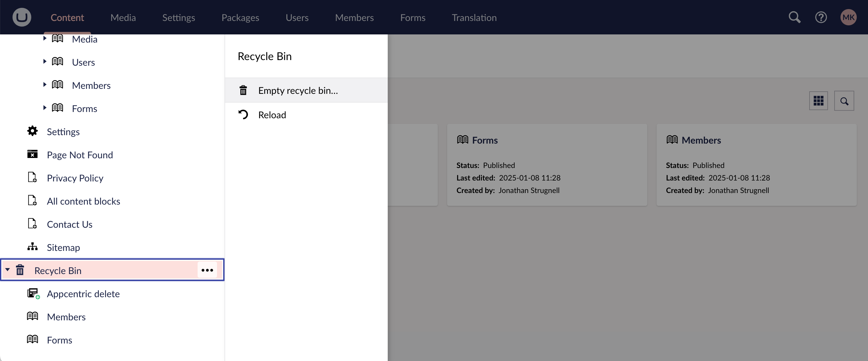
Task: Open Recycle Bin three-dots actions menu
Action: (x=207, y=270)
